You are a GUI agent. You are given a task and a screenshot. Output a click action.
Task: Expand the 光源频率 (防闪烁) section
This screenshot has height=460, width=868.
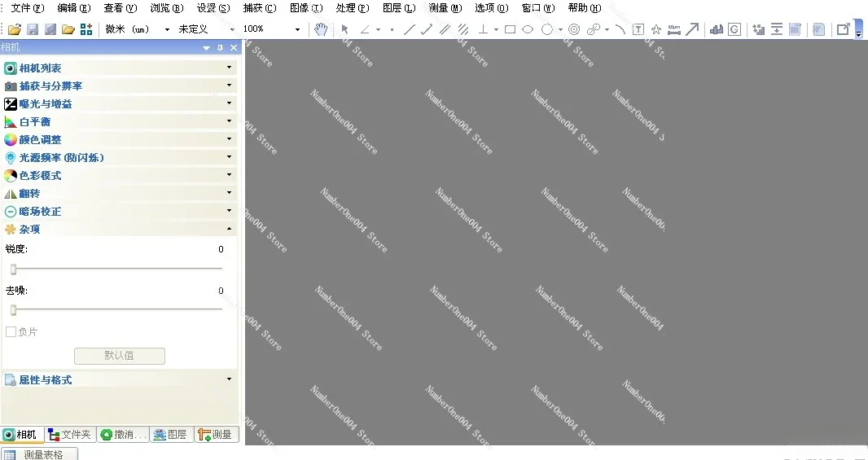pyautogui.click(x=119, y=157)
